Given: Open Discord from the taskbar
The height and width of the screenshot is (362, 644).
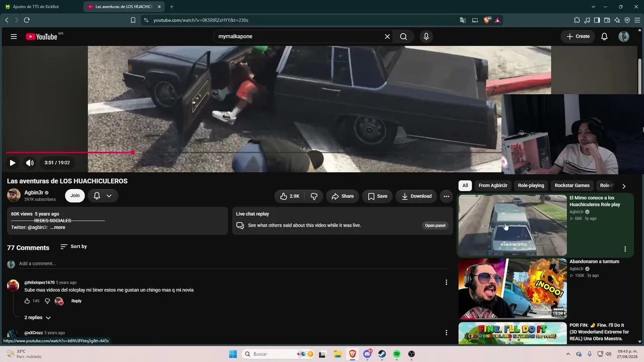Looking at the screenshot, I should (x=367, y=354).
